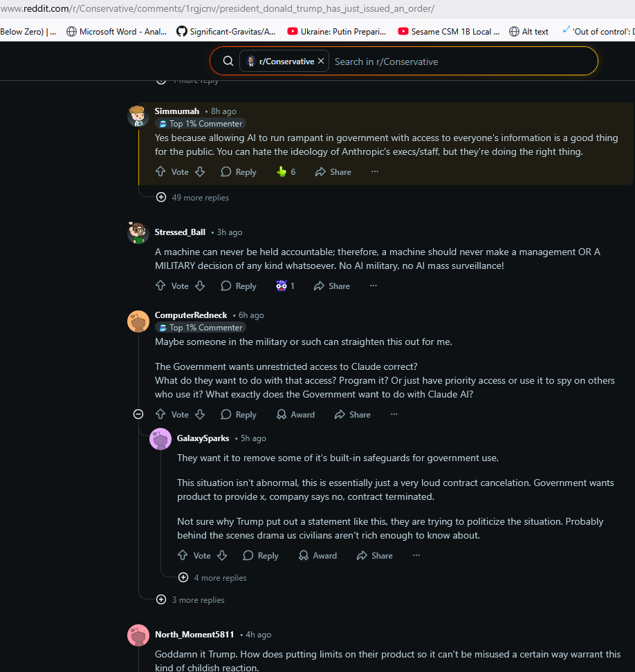Downvote Stressed_Ball's comment
Image resolution: width=635 pixels, height=672 pixels.
pyautogui.click(x=200, y=286)
